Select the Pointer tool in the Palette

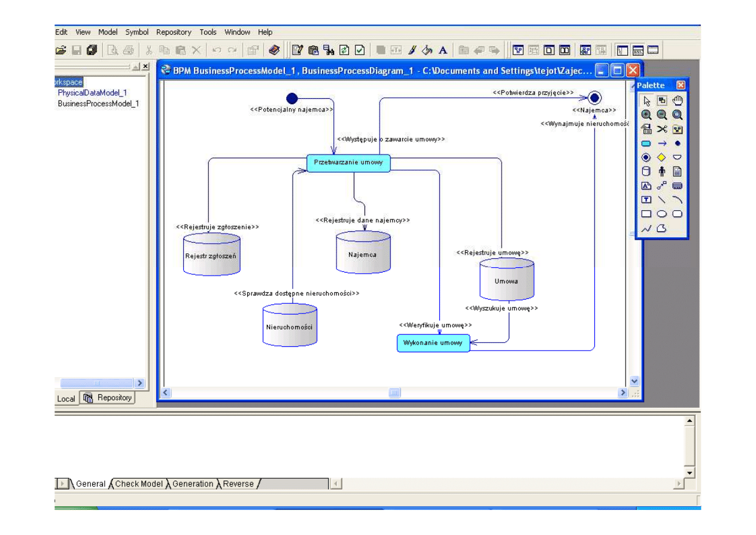point(646,101)
